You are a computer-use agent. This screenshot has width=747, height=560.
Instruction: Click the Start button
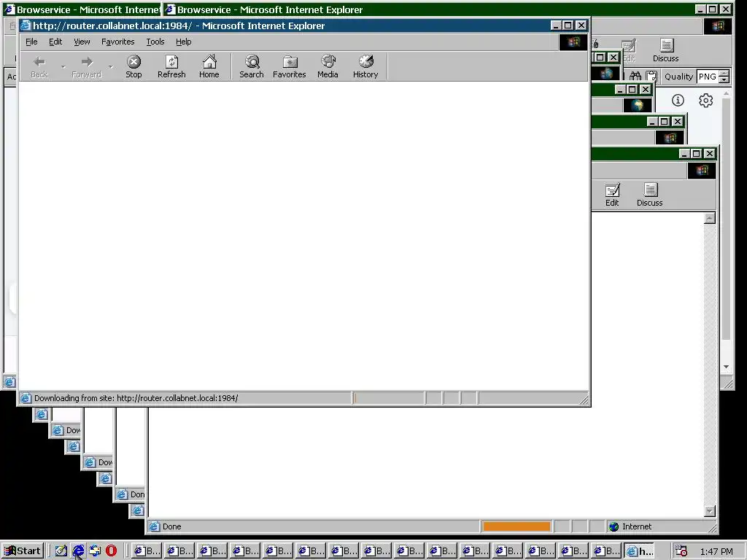click(23, 551)
